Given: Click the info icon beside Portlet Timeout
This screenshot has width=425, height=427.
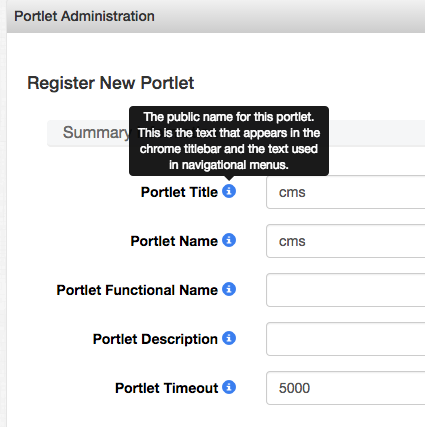Looking at the screenshot, I should (229, 387).
